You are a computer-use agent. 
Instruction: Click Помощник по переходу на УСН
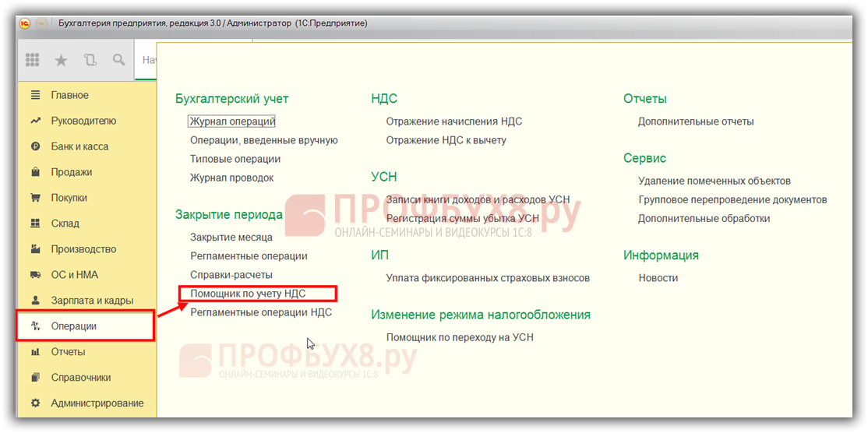click(460, 337)
